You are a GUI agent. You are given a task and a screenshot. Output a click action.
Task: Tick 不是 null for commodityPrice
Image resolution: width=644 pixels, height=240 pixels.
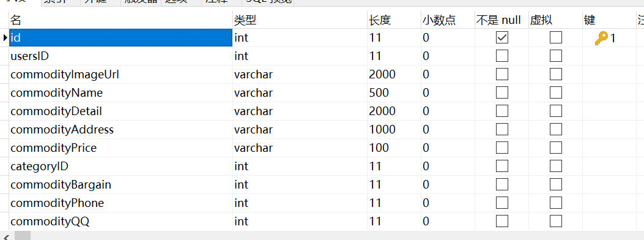502,148
